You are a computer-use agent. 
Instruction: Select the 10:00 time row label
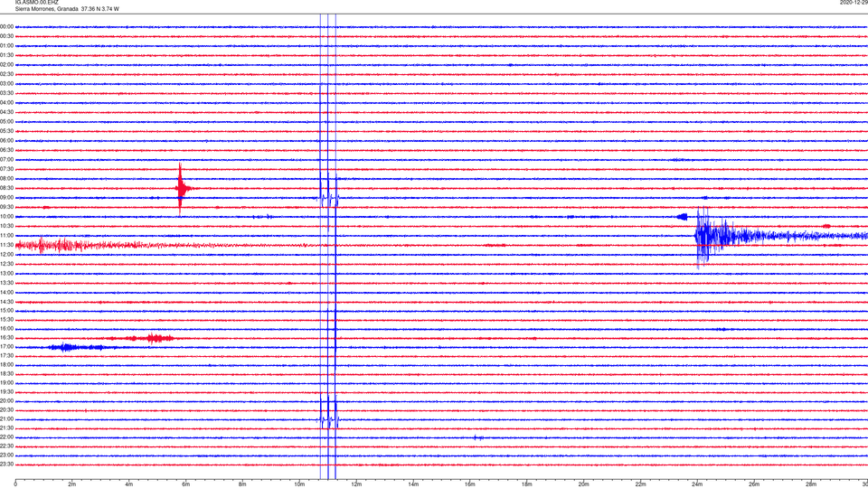[7, 216]
